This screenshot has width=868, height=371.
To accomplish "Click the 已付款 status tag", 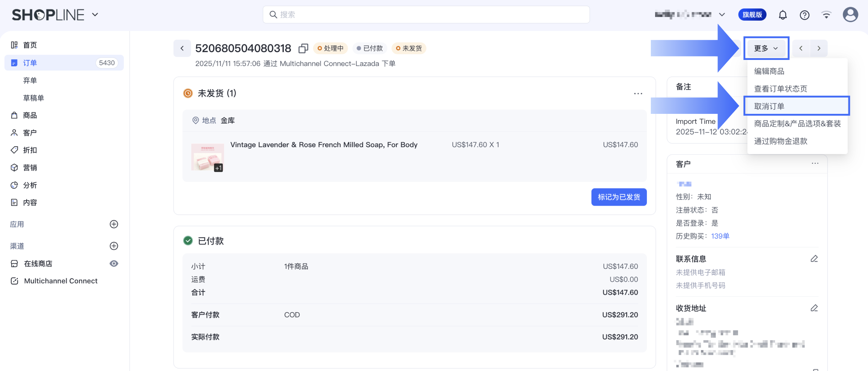I will click(x=370, y=48).
